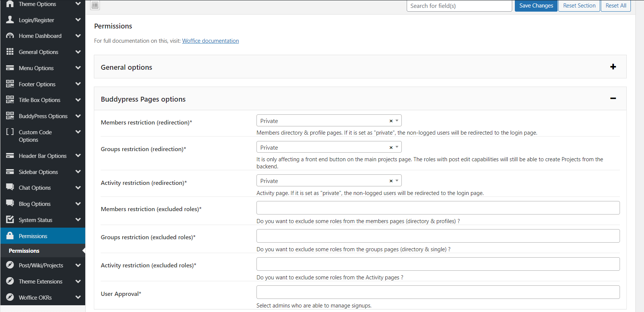The width and height of the screenshot is (644, 312).
Task: Open the Theme Extensions menu item
Action: (x=41, y=282)
